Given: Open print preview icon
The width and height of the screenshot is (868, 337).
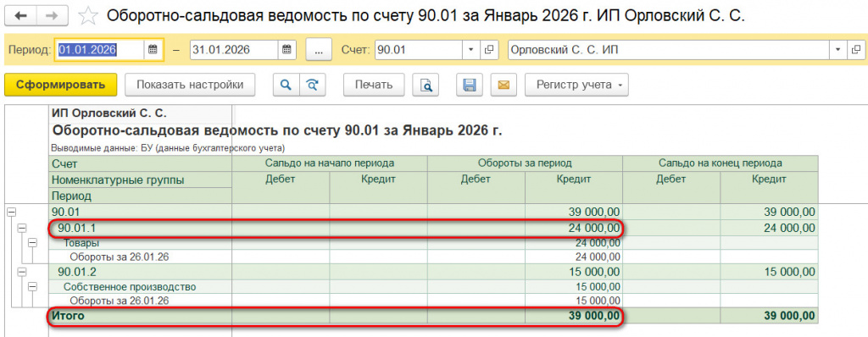Looking at the screenshot, I should pos(426,85).
